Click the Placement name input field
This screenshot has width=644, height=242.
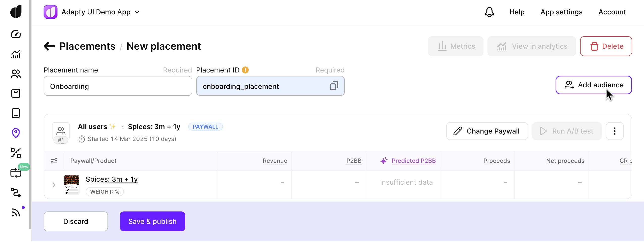coord(118,86)
